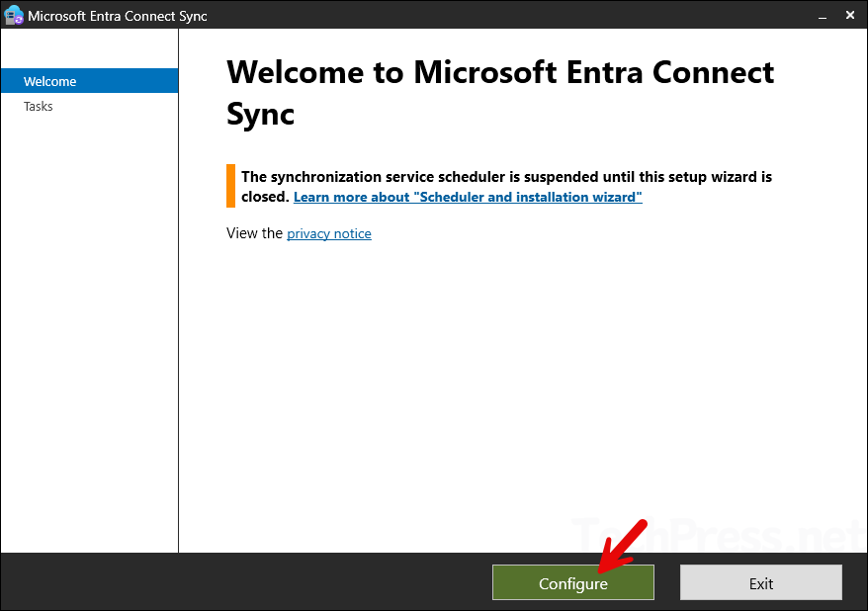Screen dimensions: 868x611
Task: Minimize the Entra Connect Sync window
Action: (823, 16)
